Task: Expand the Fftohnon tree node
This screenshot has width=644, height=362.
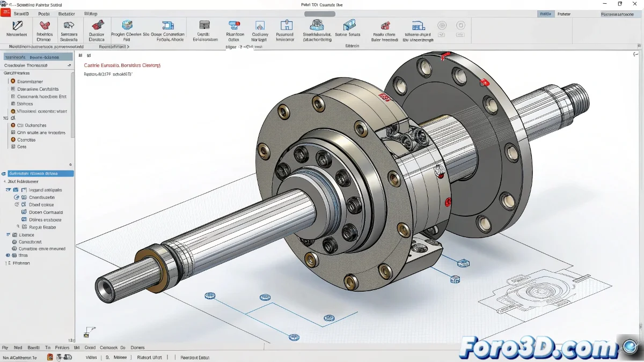Action: click(x=7, y=263)
